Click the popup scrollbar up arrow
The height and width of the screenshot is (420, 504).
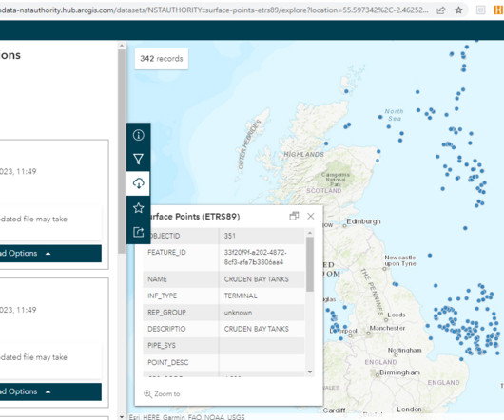tap(310, 233)
